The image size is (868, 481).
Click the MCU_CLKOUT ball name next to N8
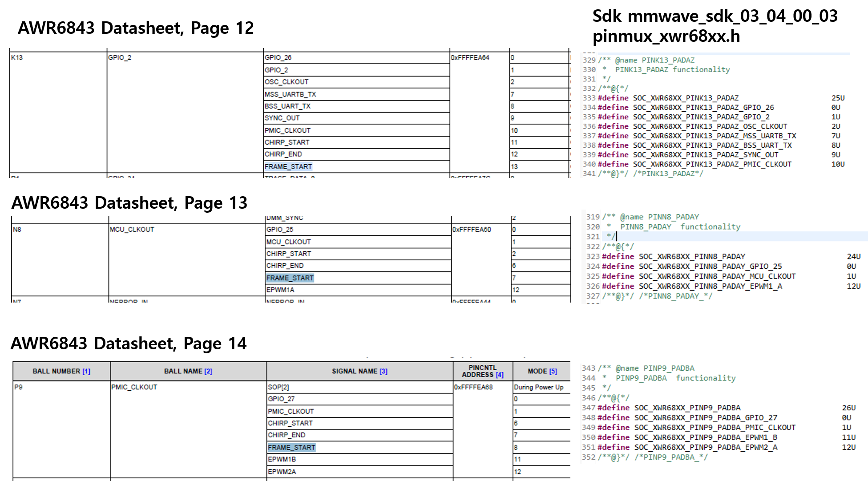(x=132, y=229)
